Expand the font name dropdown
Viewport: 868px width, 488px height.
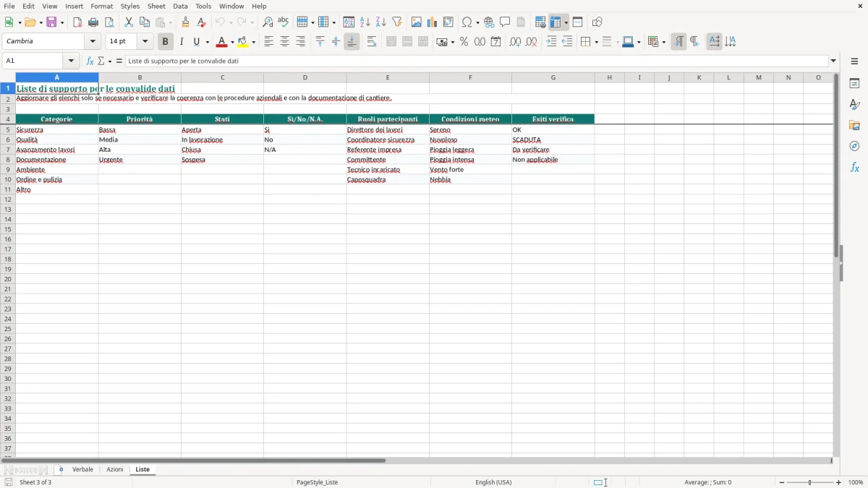(x=93, y=42)
